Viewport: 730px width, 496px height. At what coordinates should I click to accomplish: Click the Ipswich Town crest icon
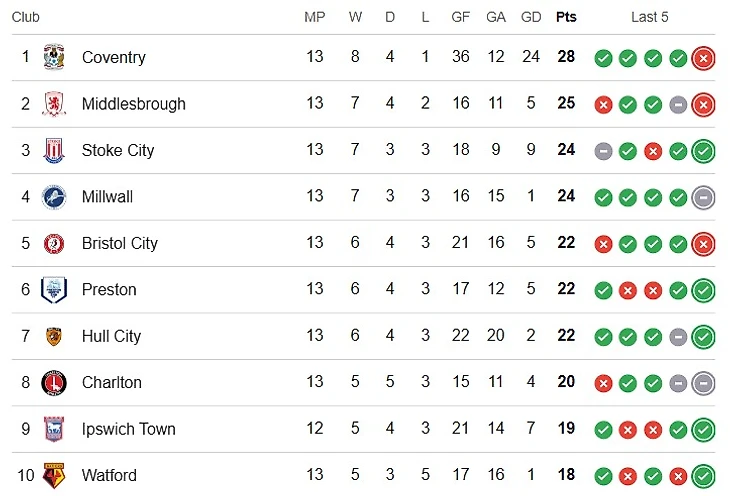coord(54,429)
